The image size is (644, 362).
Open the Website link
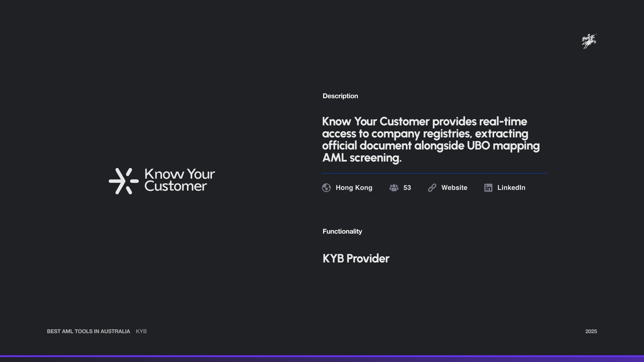point(454,188)
